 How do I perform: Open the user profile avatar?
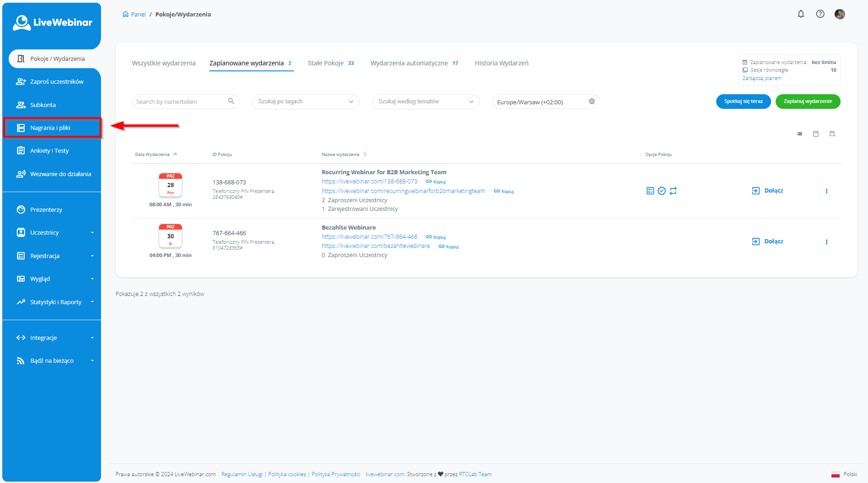click(840, 14)
